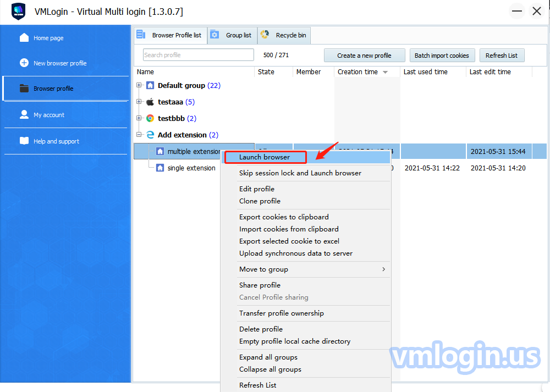Expand the testaaa group node
This screenshot has width=550, height=392.
click(139, 102)
